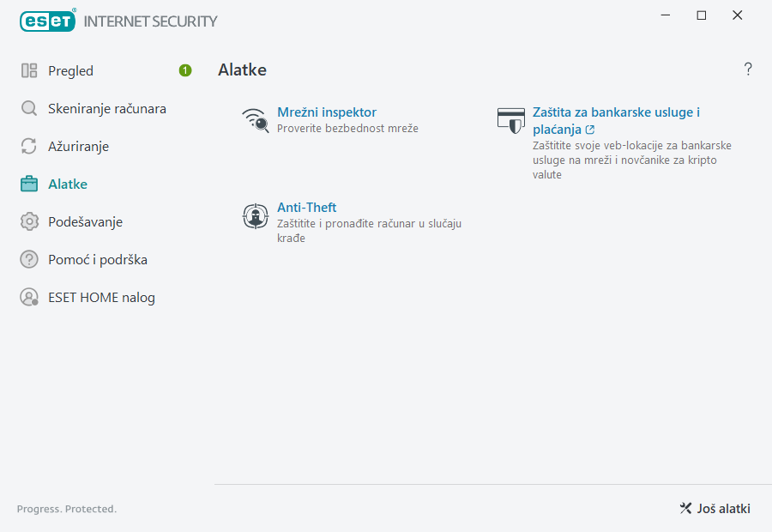The width and height of the screenshot is (772, 532).
Task: Open the Mrežni inspektor tool icon
Action: tap(255, 118)
